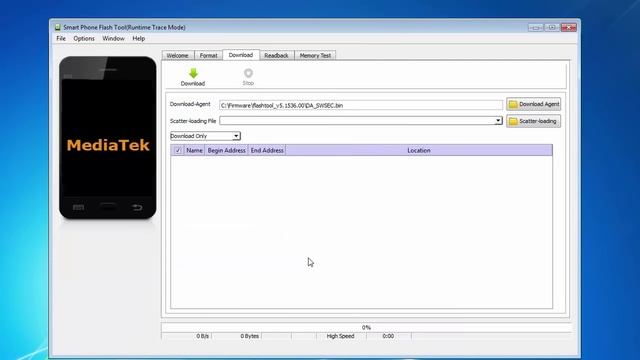Switch to the Format tab

tap(208, 56)
